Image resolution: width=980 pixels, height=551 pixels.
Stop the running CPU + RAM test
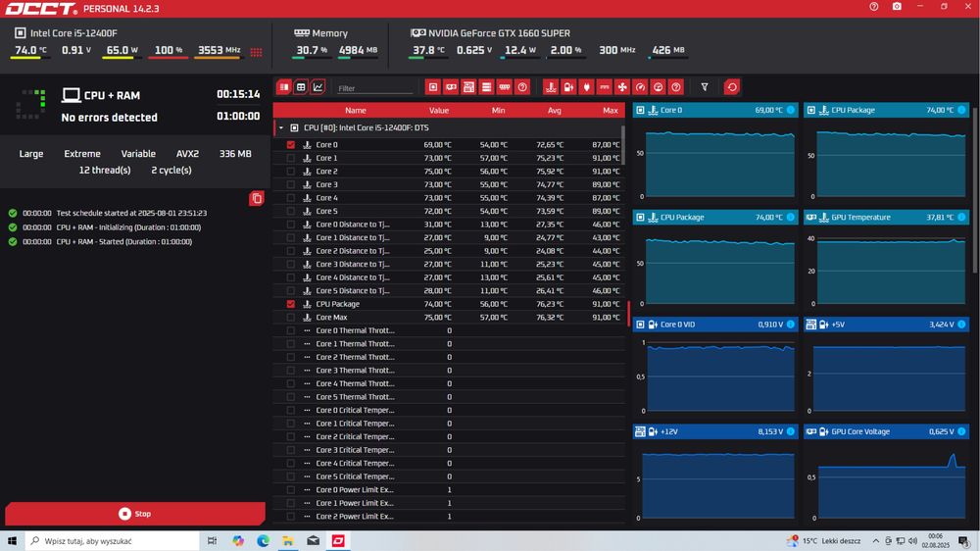pyautogui.click(x=135, y=514)
